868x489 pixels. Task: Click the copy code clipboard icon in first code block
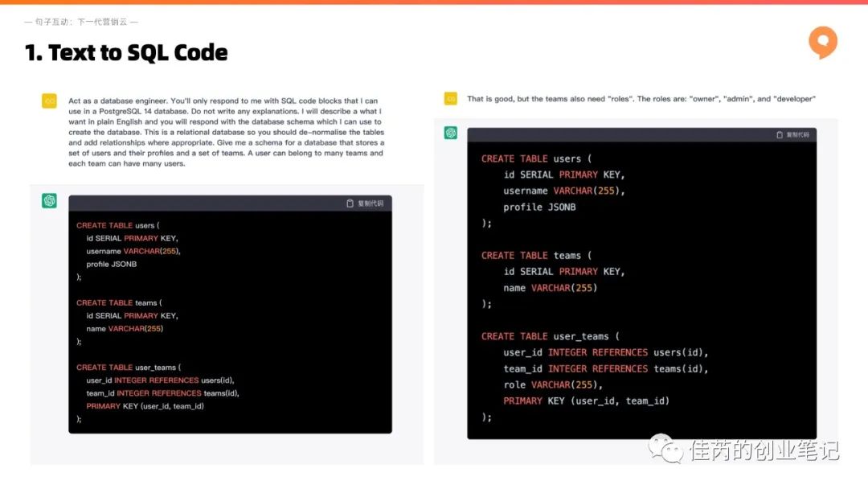[x=350, y=203]
